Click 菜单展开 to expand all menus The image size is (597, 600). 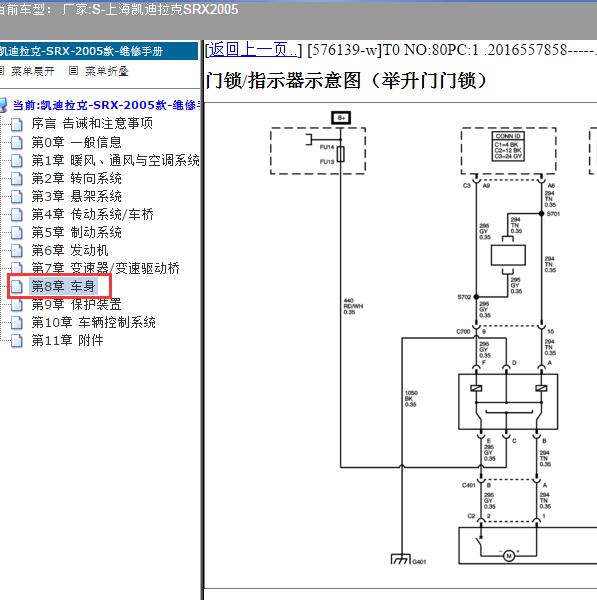pyautogui.click(x=33, y=71)
